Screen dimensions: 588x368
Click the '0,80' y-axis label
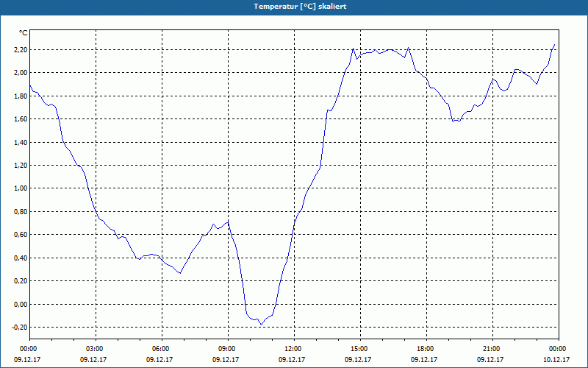pos(21,212)
